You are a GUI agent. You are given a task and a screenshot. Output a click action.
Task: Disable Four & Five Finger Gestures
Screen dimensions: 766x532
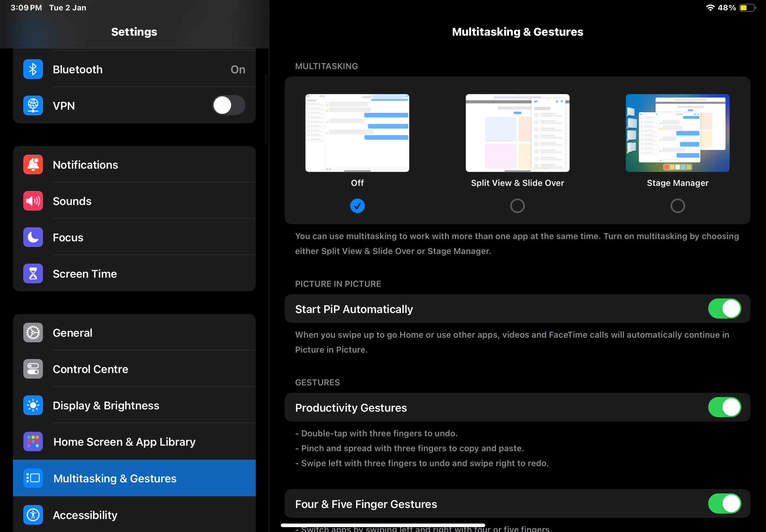[x=725, y=504]
